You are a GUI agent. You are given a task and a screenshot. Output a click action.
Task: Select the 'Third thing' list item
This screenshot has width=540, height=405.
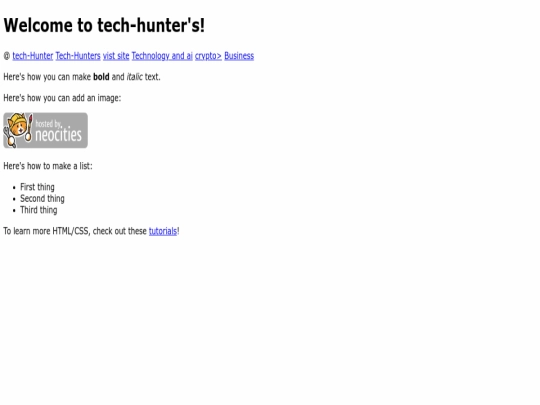[x=39, y=210]
